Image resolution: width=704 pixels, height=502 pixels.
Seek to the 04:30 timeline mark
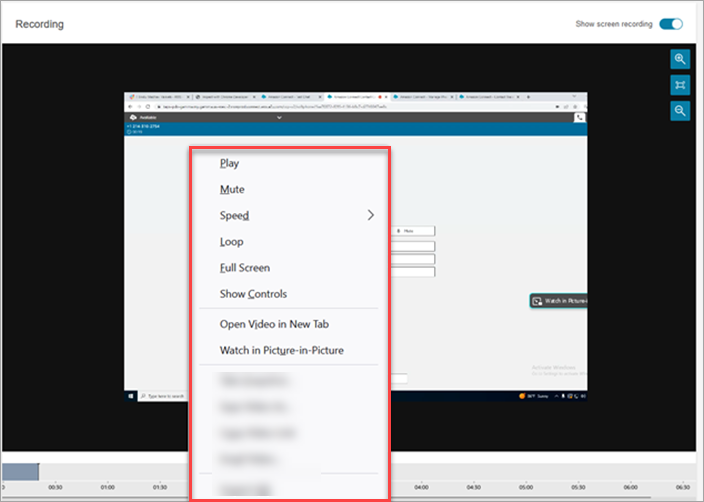tap(474, 487)
